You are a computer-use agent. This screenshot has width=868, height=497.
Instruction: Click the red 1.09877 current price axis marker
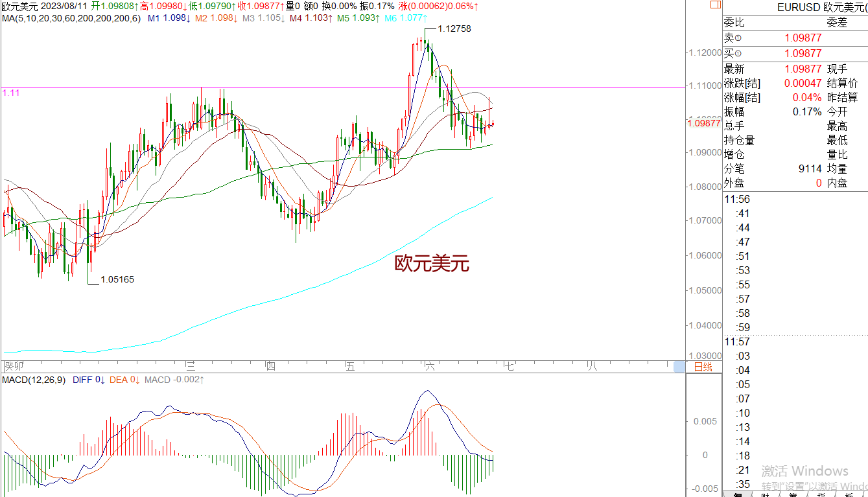(x=704, y=123)
